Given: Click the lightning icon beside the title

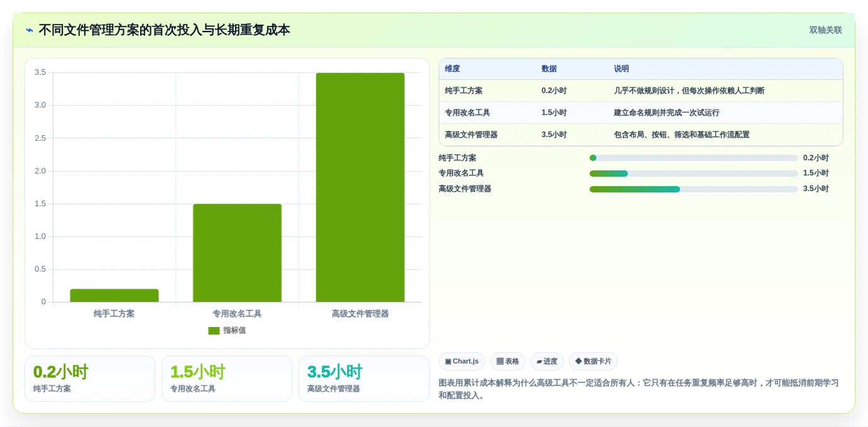Looking at the screenshot, I should (x=30, y=30).
